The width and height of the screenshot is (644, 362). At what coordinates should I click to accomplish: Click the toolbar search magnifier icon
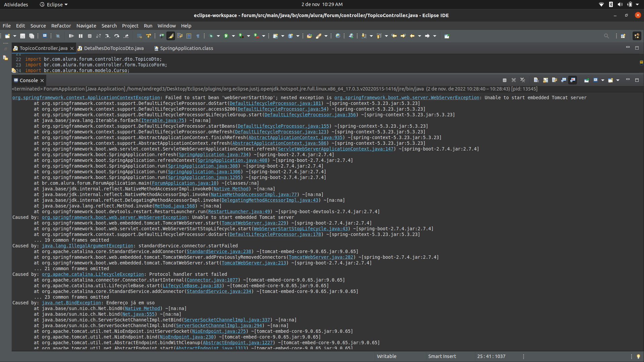606,36
